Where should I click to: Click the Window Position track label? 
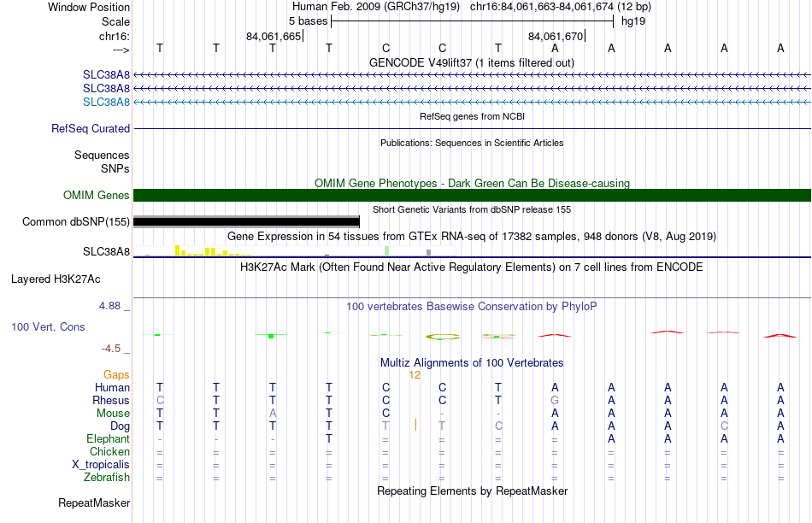[89, 7]
